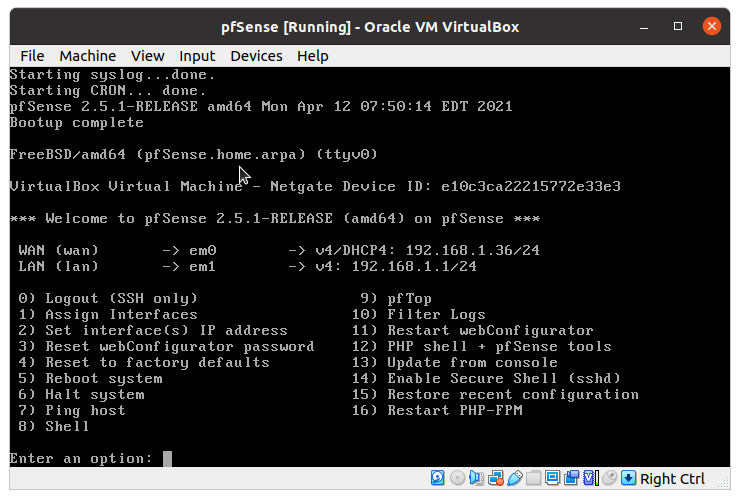
Task: Minimize the VirtualBox window
Action: 644,26
